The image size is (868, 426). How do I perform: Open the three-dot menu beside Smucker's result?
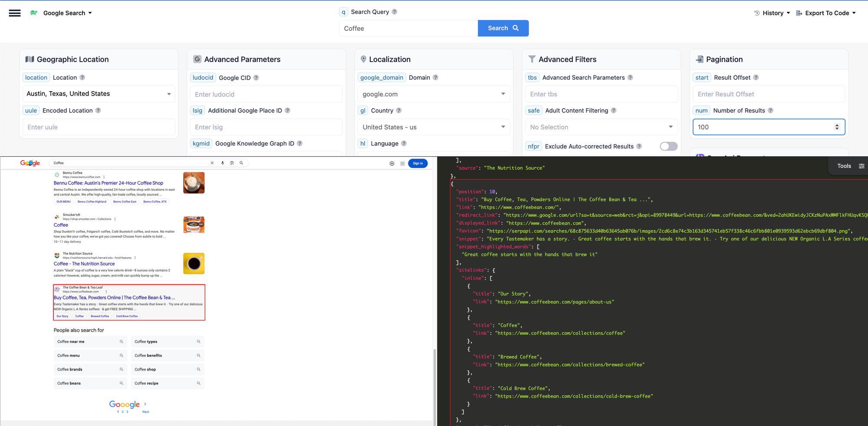click(x=115, y=219)
